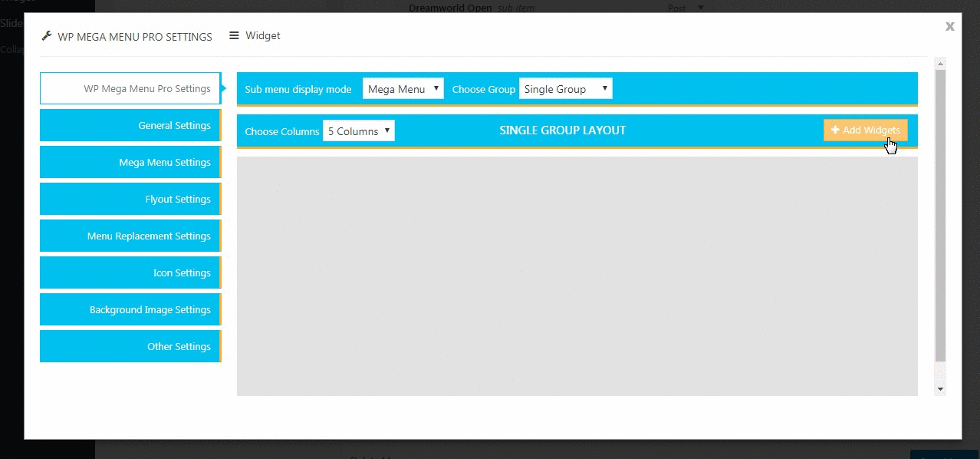Screen dimensions: 980x459
Task: Expand the Choose Columns dropdown
Action: coord(359,131)
